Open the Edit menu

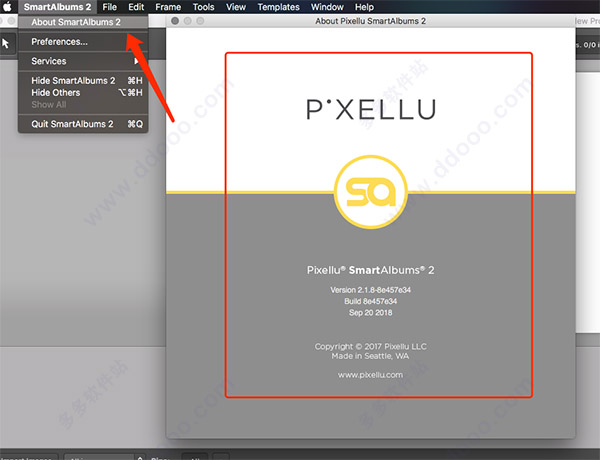tap(136, 7)
